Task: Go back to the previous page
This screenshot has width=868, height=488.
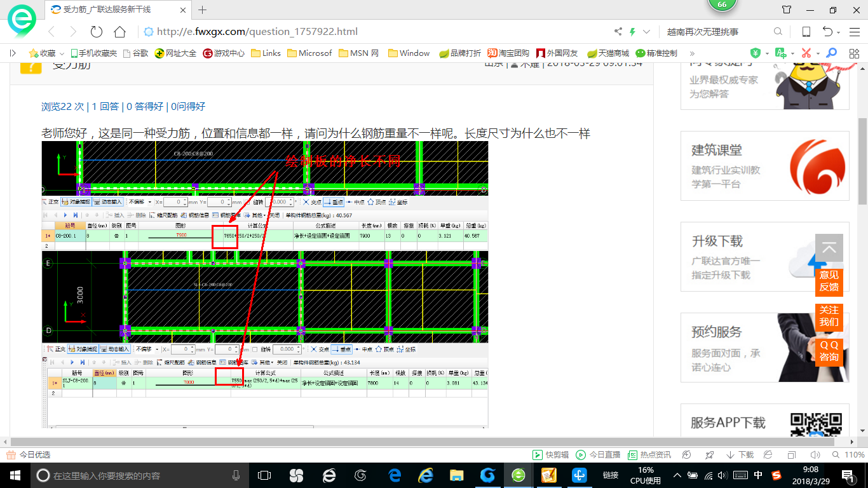Action: tap(51, 32)
